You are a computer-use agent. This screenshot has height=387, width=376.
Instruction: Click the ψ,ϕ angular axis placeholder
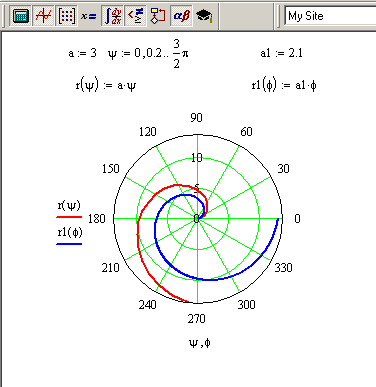pos(200,343)
